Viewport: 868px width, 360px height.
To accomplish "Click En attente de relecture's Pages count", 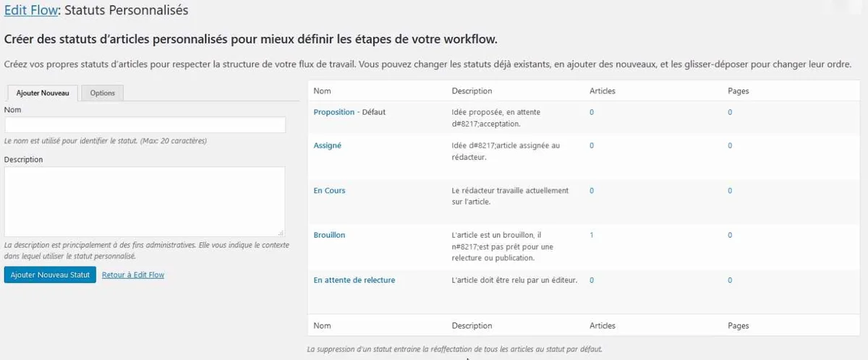I will [x=730, y=280].
